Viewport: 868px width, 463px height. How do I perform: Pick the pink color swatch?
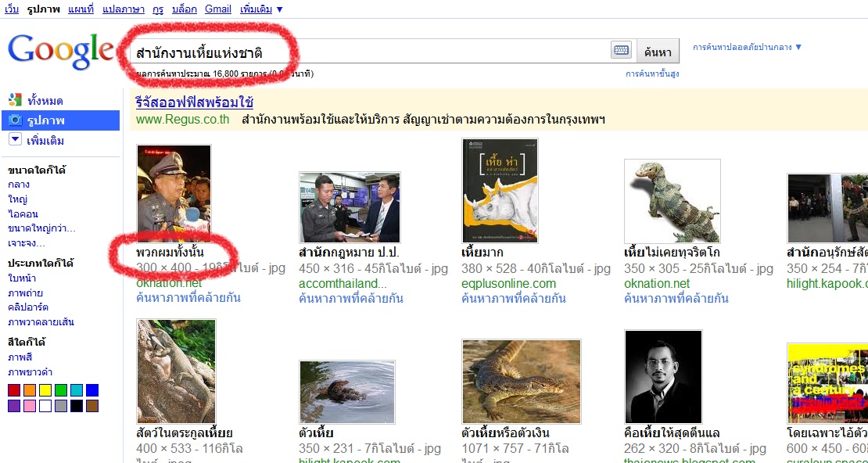[x=30, y=406]
